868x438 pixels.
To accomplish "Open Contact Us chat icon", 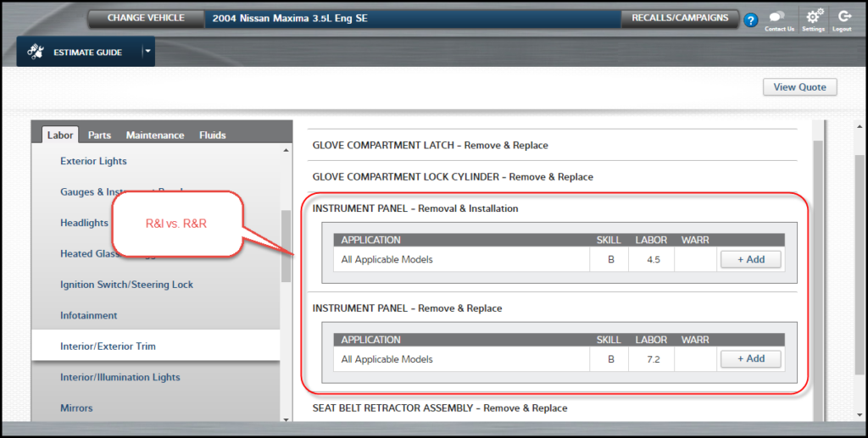I will click(x=777, y=18).
